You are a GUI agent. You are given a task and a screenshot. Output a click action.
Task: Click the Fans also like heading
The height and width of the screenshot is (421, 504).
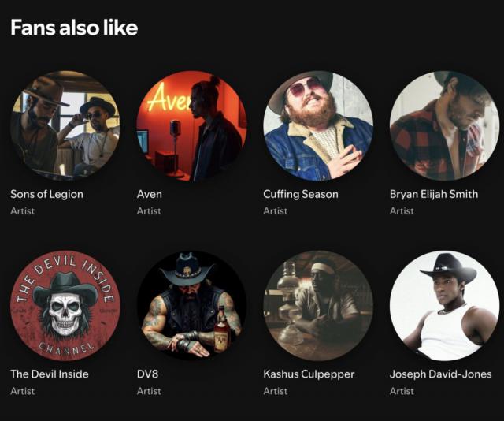coord(74,28)
